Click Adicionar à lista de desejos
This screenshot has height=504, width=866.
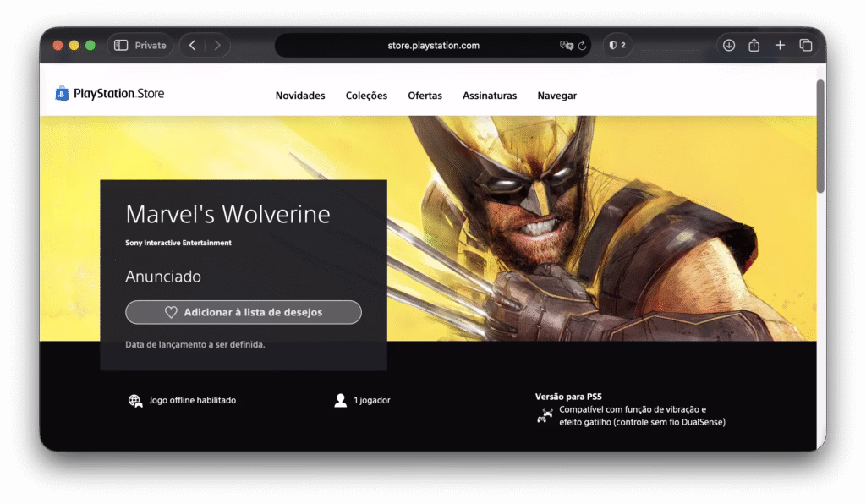coord(243,312)
